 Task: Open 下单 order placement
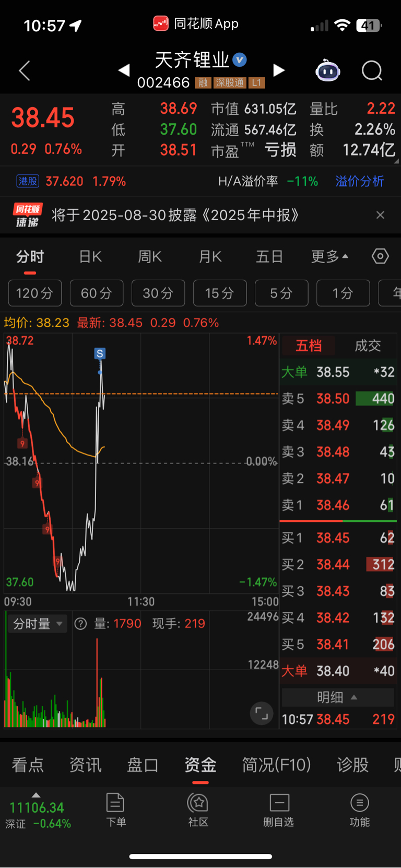point(115,810)
